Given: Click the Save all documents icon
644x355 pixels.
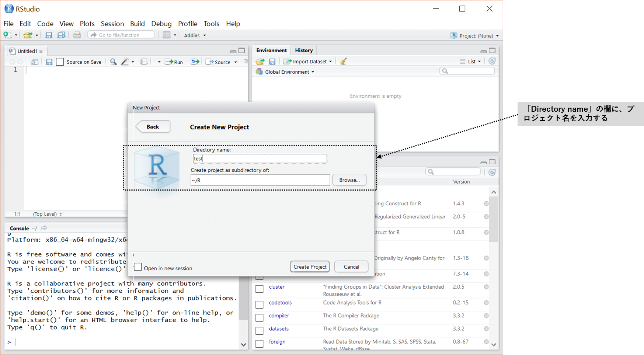Looking at the screenshot, I should (x=61, y=35).
